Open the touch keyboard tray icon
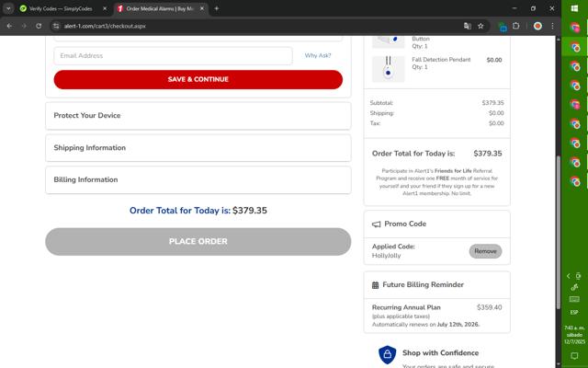Viewport: 588px width, 368px height. tap(574, 299)
